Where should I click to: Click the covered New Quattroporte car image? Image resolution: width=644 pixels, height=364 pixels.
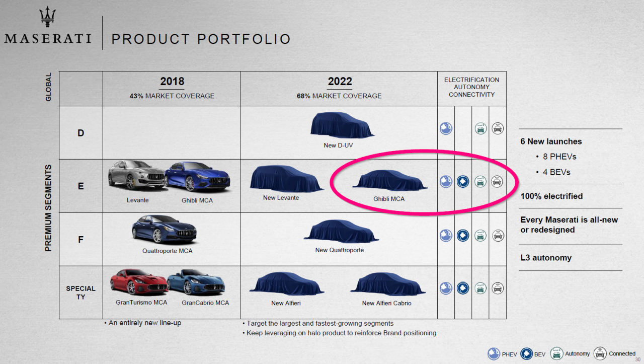tap(340, 232)
